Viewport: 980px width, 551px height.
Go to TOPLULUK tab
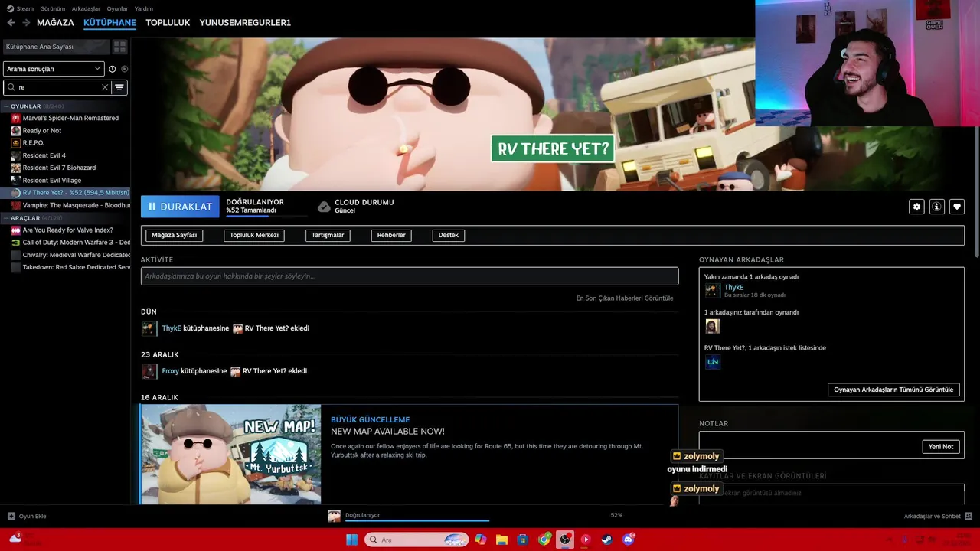coord(168,23)
